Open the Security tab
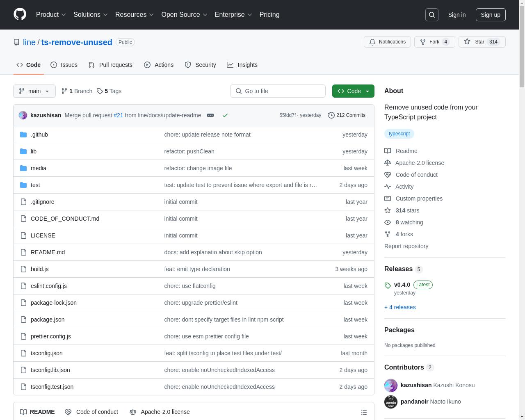This screenshot has height=420, width=525. click(x=200, y=65)
